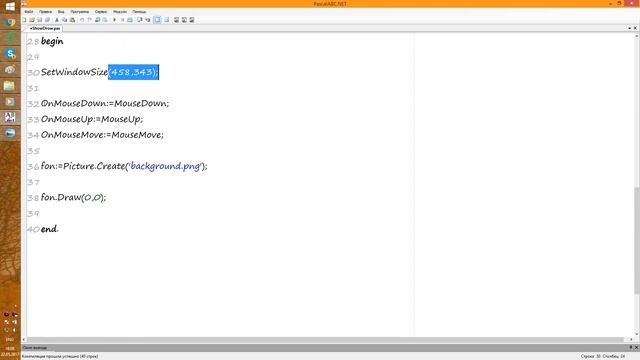The width and height of the screenshot is (640, 360).
Task: Open the Вид menu
Action: click(61, 11)
